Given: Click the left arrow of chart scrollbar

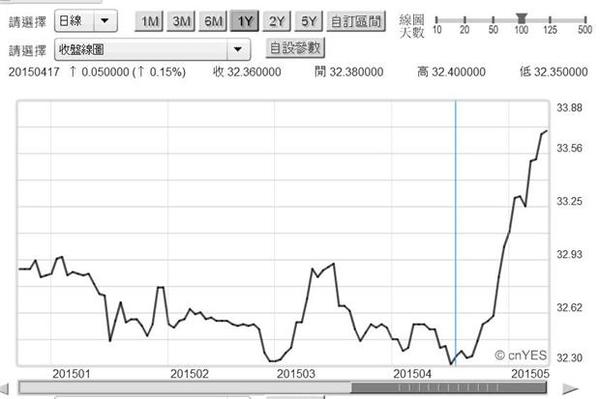Looking at the screenshot, I should tap(4, 389).
